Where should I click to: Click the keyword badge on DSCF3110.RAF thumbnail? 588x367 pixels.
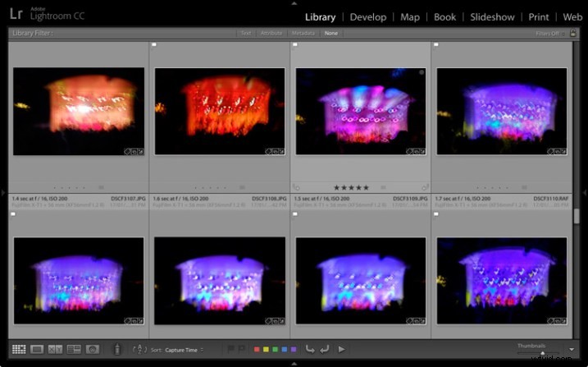(550, 152)
